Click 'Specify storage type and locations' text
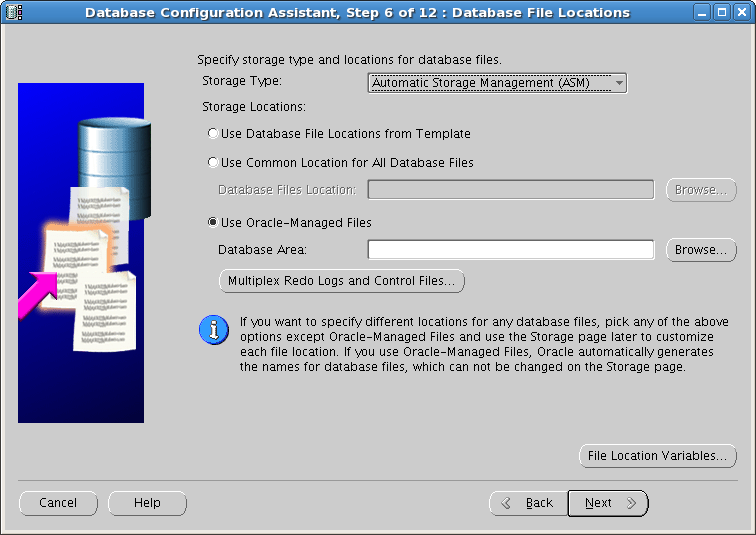Screen dimensions: 756x535 (349, 60)
